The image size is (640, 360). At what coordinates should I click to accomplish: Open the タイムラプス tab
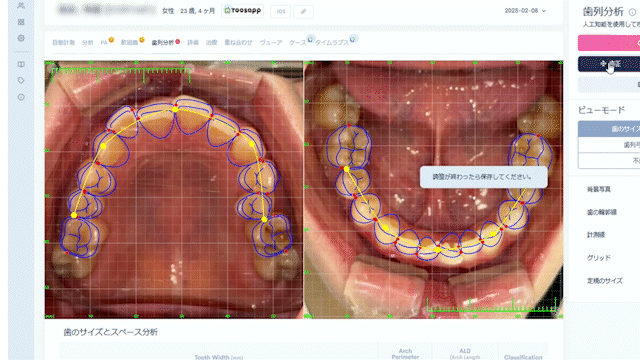coord(332,42)
